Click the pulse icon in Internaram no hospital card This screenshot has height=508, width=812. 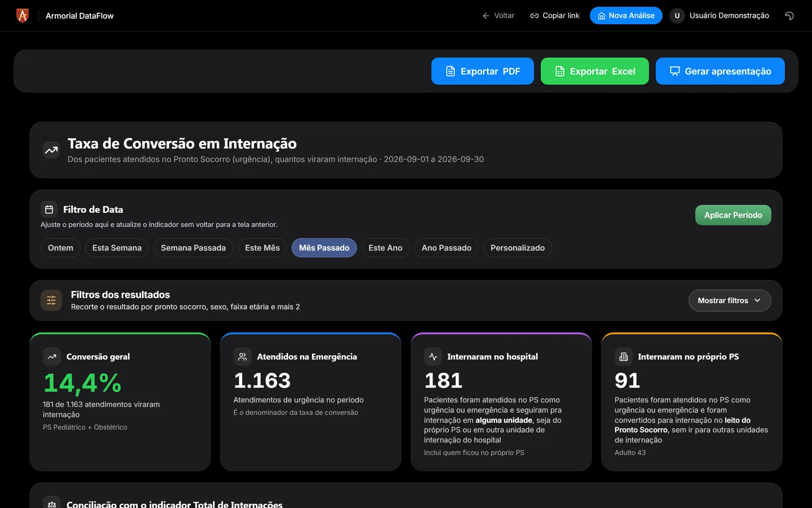(x=433, y=357)
